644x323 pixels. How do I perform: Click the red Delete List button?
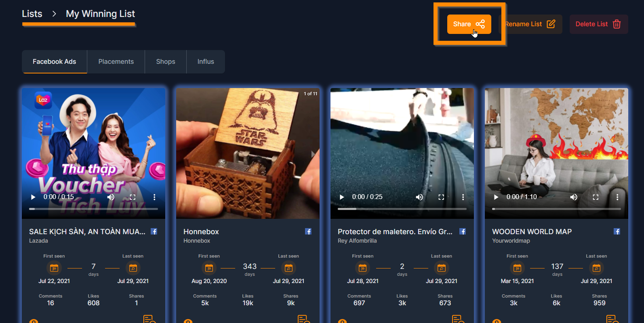pos(599,24)
